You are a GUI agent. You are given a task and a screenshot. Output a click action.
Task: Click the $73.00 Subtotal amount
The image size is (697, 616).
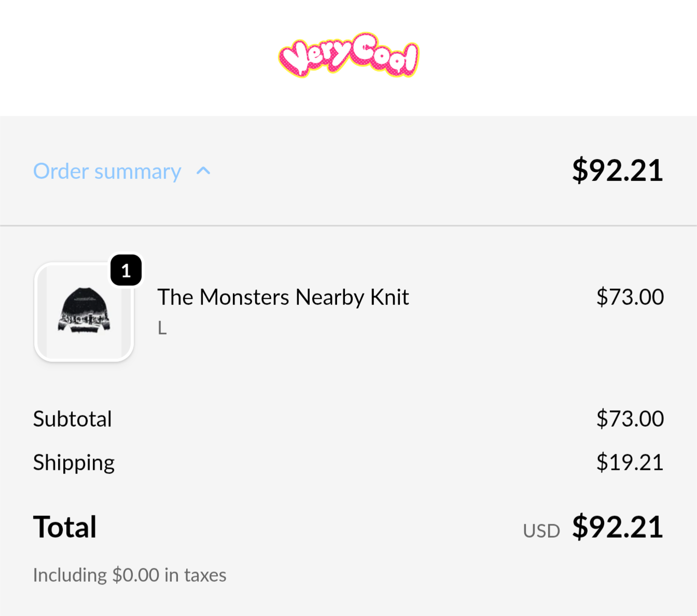(x=630, y=419)
